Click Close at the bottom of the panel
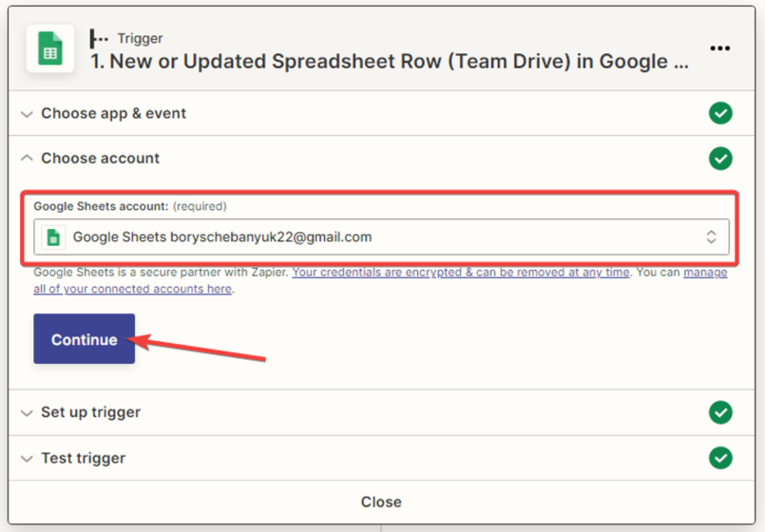The width and height of the screenshot is (765, 532). point(381,502)
